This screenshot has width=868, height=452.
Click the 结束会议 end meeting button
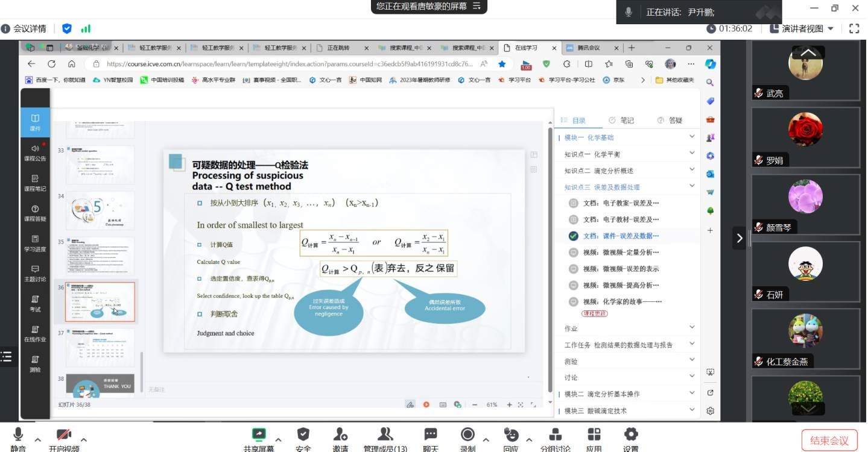[829, 441]
